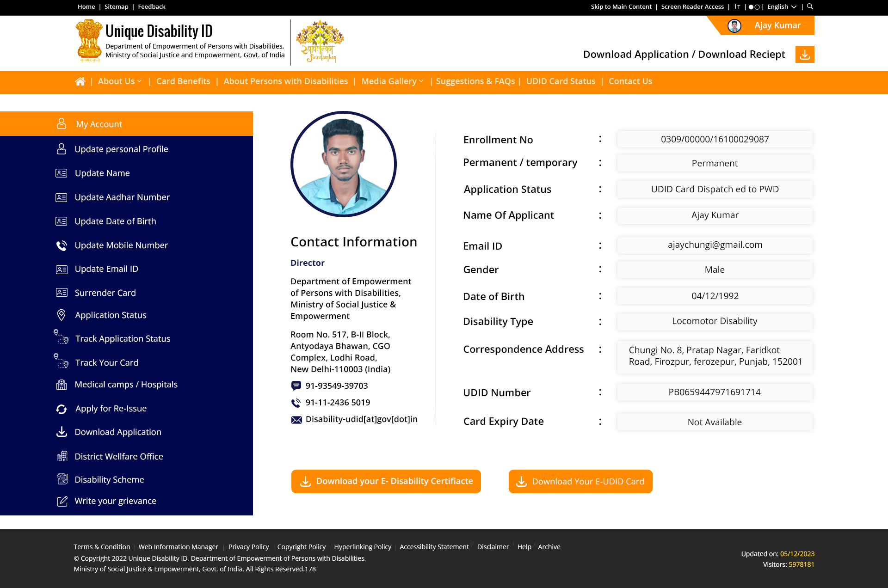Screen dimensions: 888x588
Task: Toggle the contrast theme switch in top bar
Action: 754,7
